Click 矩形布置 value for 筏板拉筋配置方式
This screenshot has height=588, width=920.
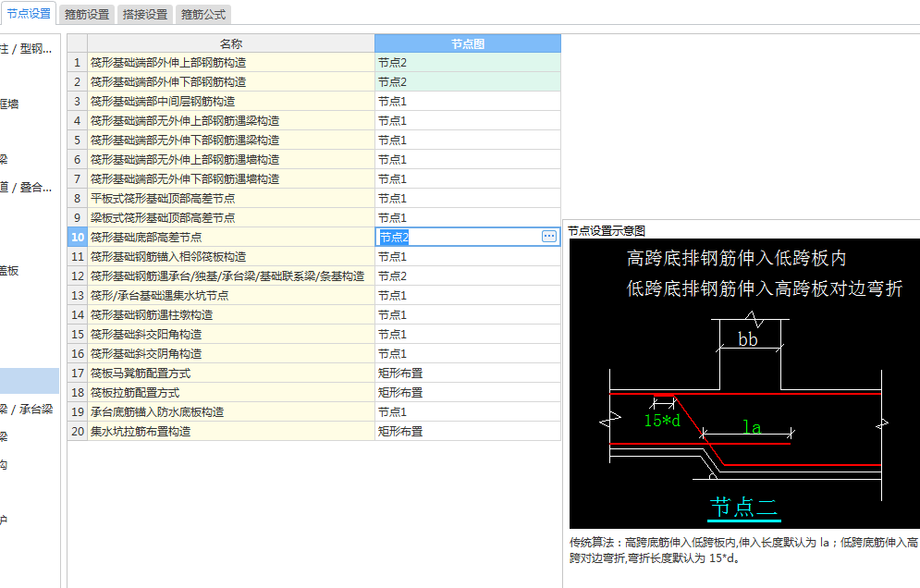click(x=468, y=392)
